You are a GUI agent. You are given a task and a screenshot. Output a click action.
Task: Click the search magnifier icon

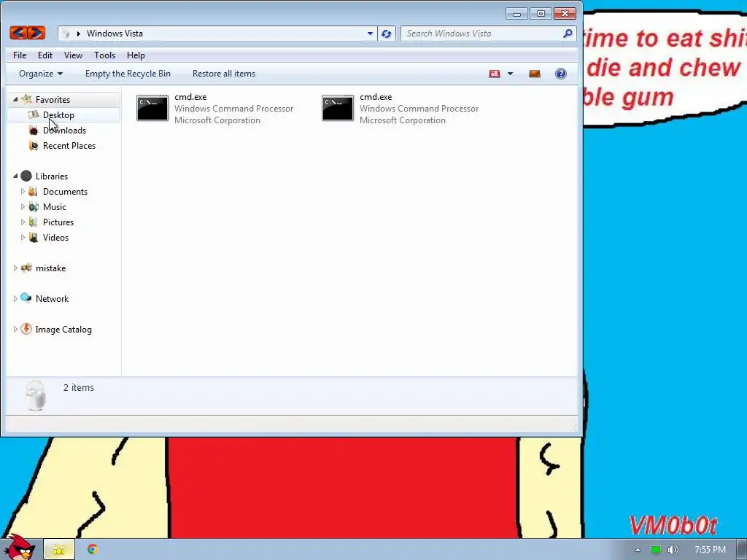pyautogui.click(x=568, y=34)
